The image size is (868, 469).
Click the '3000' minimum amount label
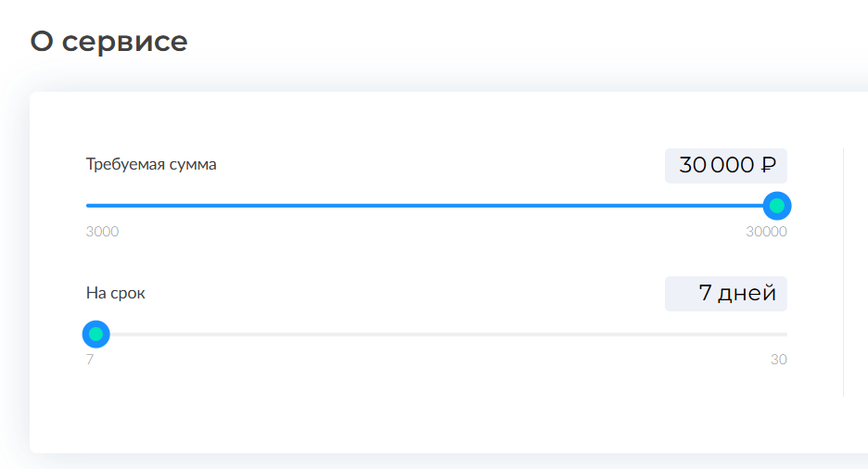[102, 232]
